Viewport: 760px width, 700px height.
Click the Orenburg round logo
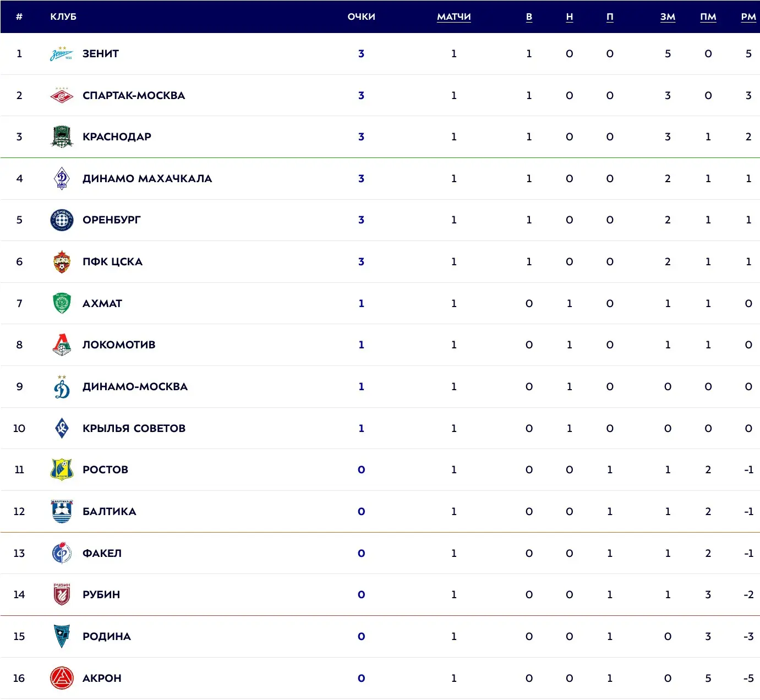(62, 220)
